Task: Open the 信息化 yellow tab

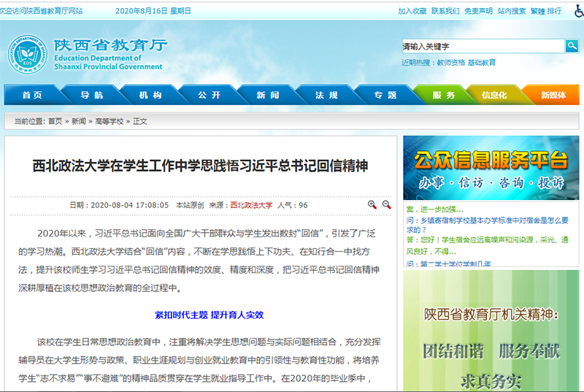Action: 494,96
